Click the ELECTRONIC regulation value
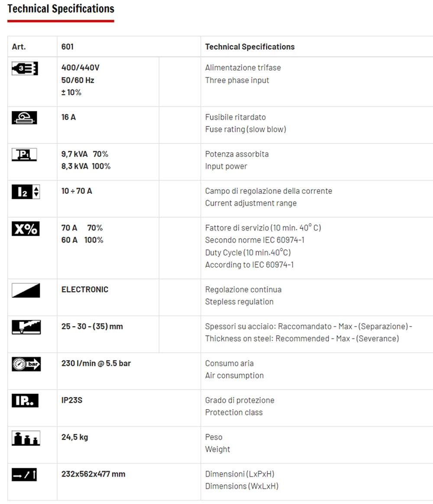This screenshot has height=504, width=433. pos(85,289)
